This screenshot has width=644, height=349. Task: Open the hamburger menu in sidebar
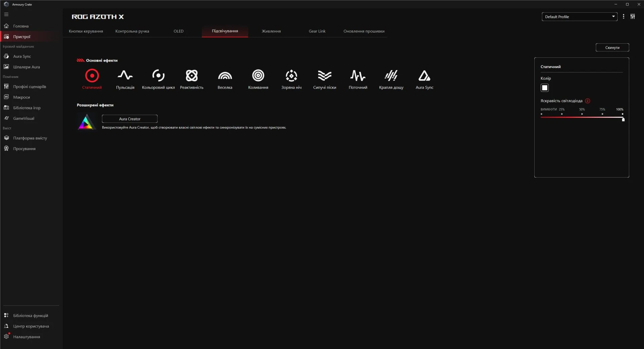tap(6, 14)
